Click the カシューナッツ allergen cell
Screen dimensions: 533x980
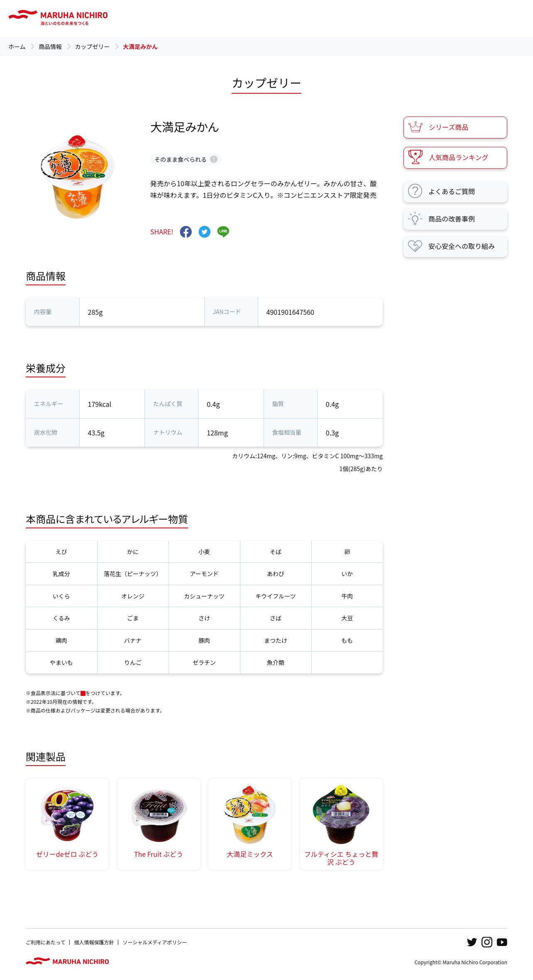tap(204, 596)
